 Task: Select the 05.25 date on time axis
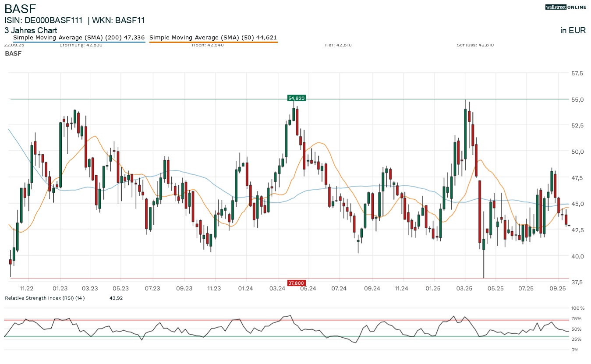tap(495, 288)
